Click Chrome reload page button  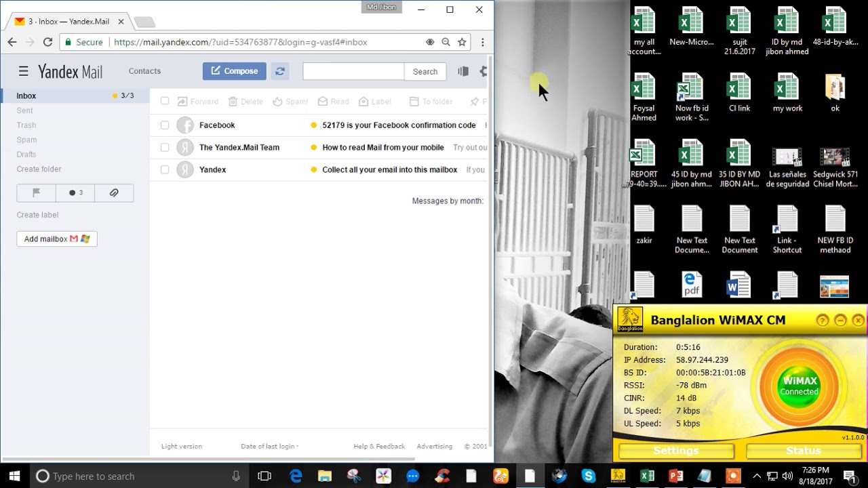pyautogui.click(x=47, y=42)
